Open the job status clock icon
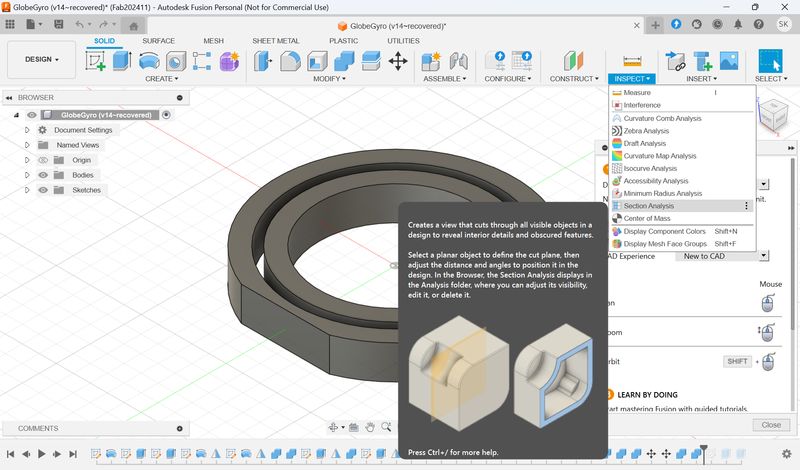 tap(717, 24)
